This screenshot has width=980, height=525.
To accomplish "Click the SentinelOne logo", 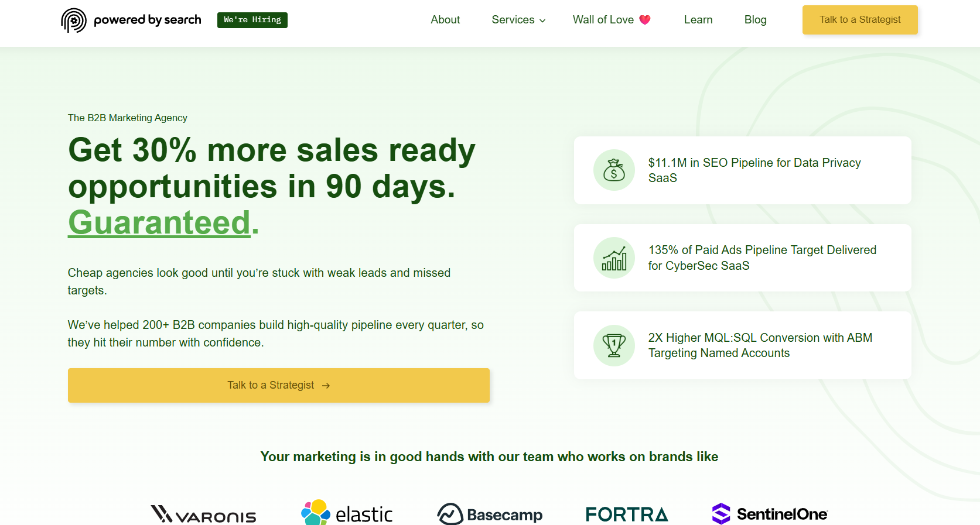I will 770,514.
